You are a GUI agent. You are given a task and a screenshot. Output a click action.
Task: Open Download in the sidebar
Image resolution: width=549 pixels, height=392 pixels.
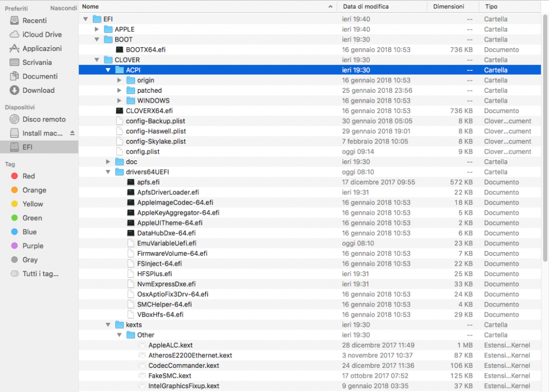32,91
